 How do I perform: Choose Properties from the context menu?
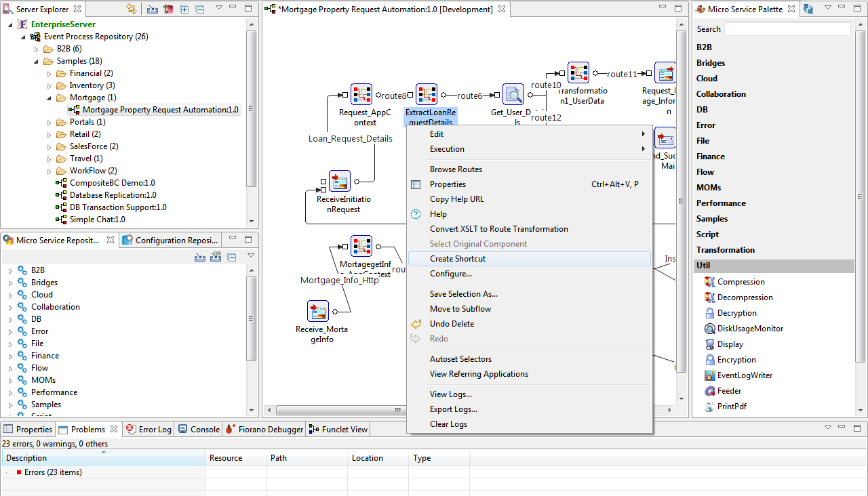click(530, 184)
